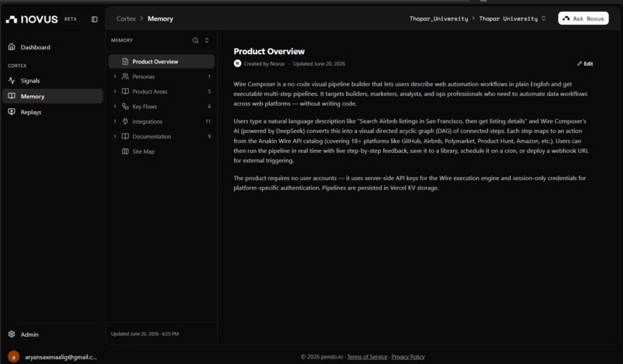Select the Memory book icon in sidebar
The image size is (623, 364).
tap(12, 96)
